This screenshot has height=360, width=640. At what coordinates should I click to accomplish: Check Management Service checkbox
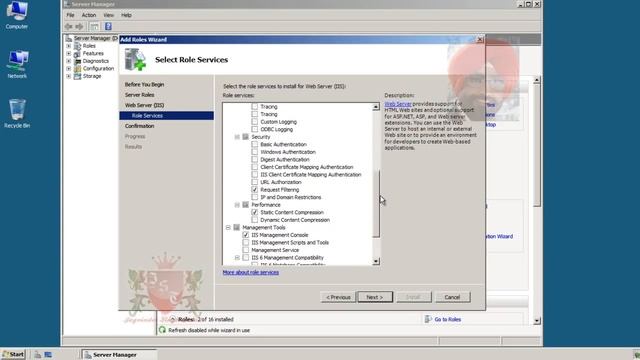pyautogui.click(x=246, y=250)
